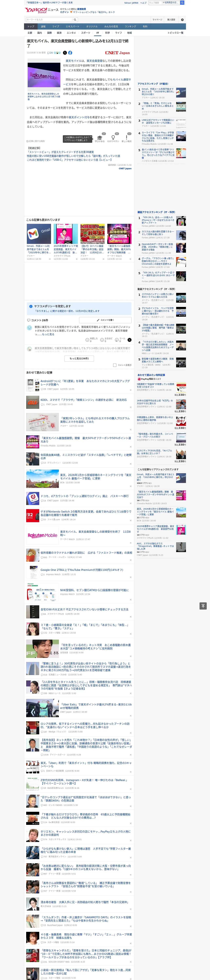210x980 pixels.
Task: Share the top comment on X
Action: click(130, 340)
